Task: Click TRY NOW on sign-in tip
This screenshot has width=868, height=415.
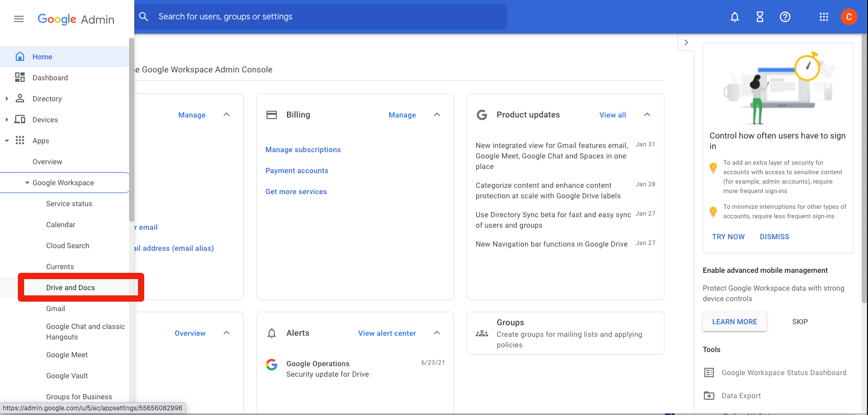Action: pos(728,237)
